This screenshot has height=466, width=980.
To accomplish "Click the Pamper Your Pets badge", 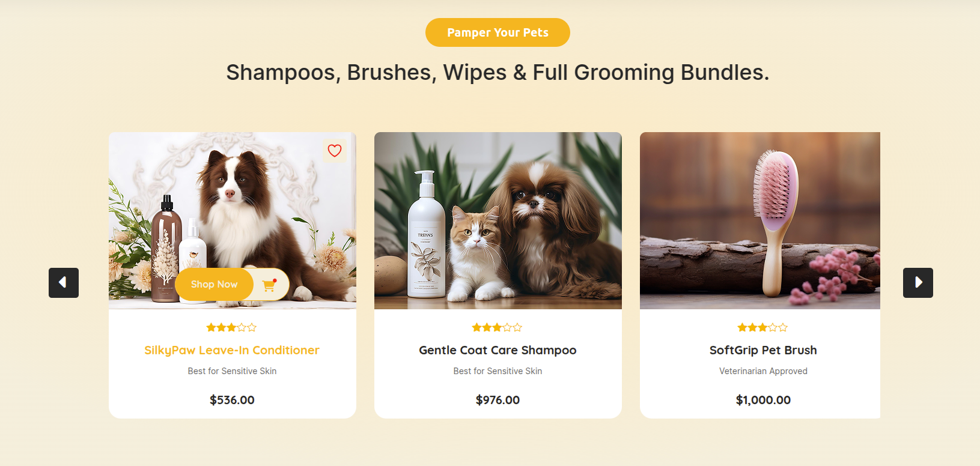I will [x=498, y=32].
